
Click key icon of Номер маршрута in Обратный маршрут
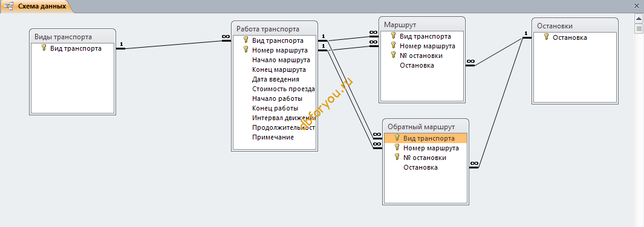[397, 147]
